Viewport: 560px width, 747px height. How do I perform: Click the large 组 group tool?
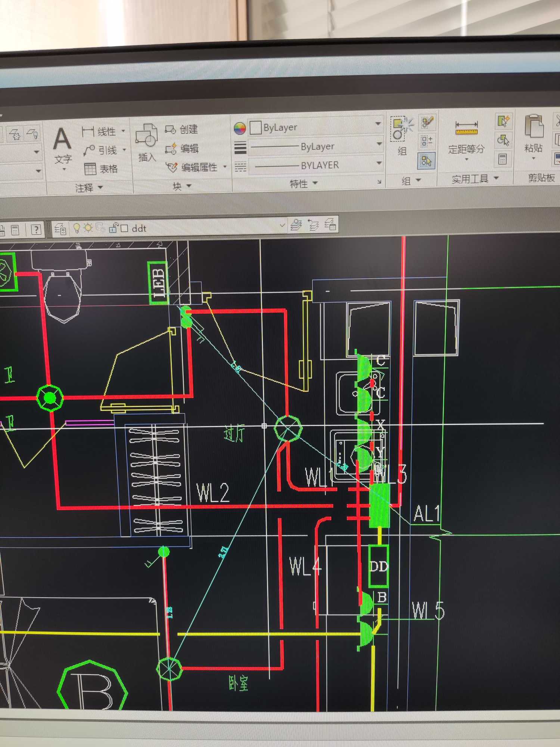[x=402, y=136]
